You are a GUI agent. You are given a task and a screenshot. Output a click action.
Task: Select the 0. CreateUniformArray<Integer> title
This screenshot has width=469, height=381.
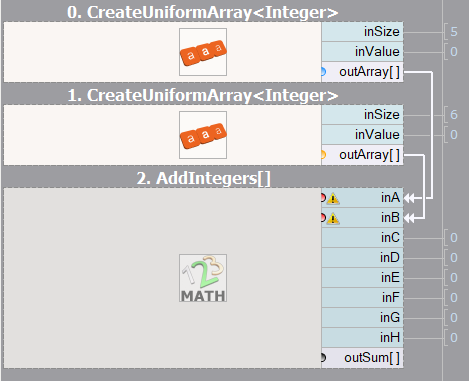tap(203, 13)
